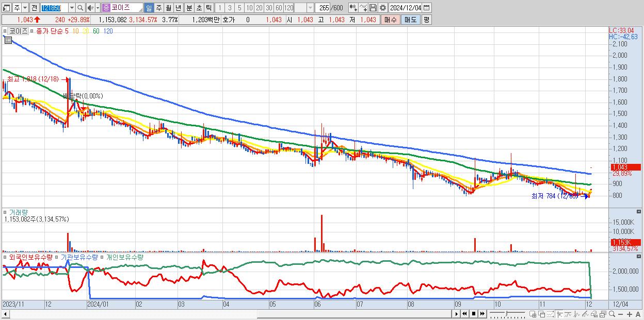Click the 매도 sell button
Viewport: 644px width, 320px height.
[411, 20]
